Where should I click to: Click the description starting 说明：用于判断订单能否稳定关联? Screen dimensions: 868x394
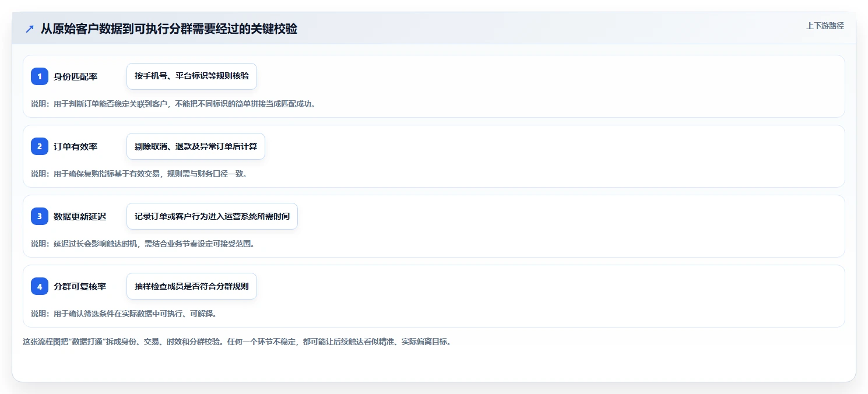pos(173,104)
